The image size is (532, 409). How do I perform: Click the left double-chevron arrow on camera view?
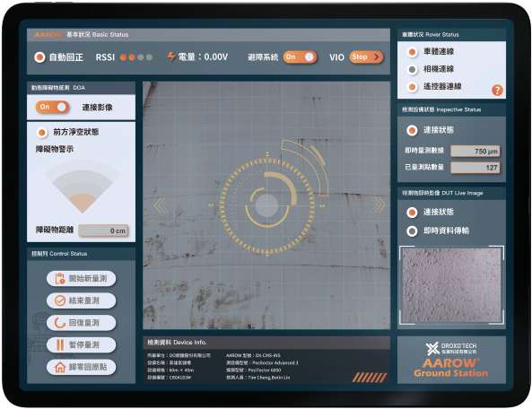161,205
